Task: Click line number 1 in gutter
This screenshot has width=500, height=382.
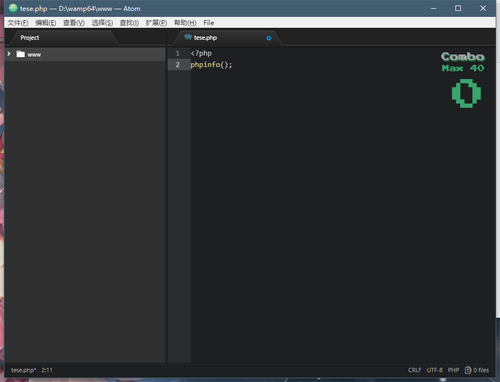Action: (x=178, y=53)
